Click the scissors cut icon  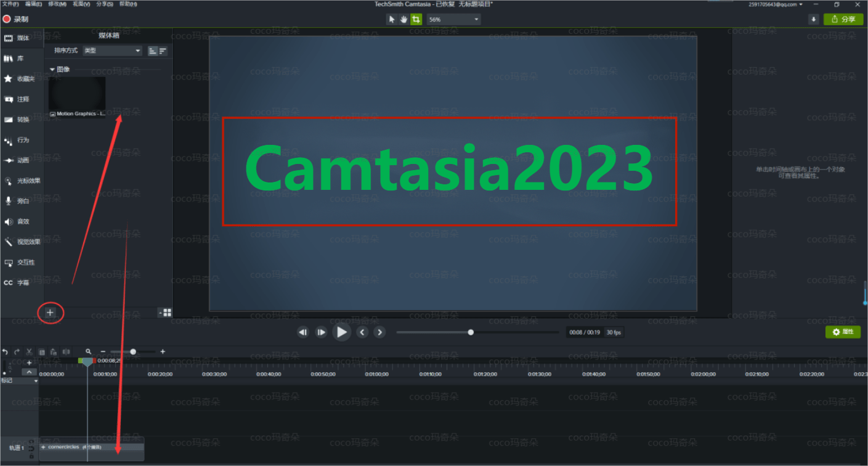[x=29, y=351]
